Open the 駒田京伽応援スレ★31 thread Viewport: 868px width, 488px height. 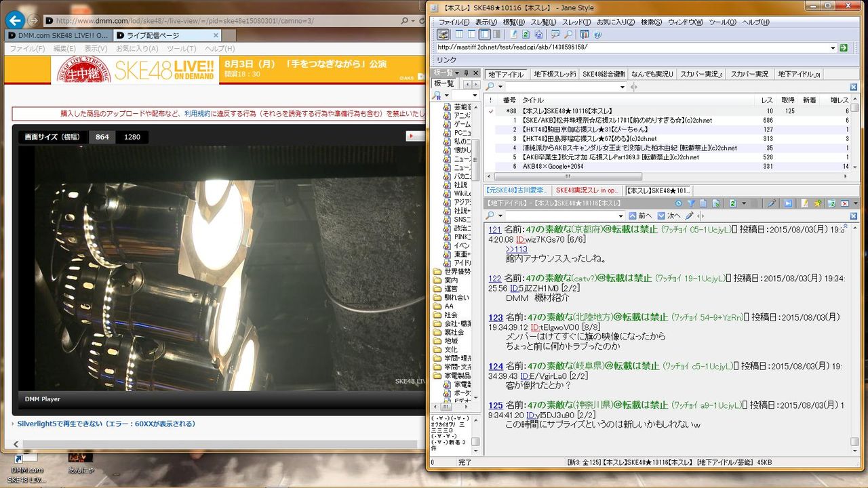(x=585, y=129)
